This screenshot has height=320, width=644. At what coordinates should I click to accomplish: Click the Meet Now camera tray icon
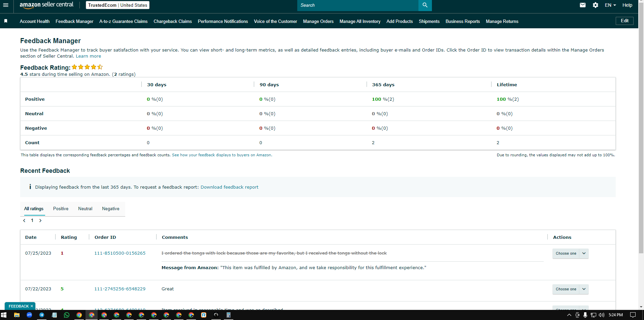click(577, 315)
